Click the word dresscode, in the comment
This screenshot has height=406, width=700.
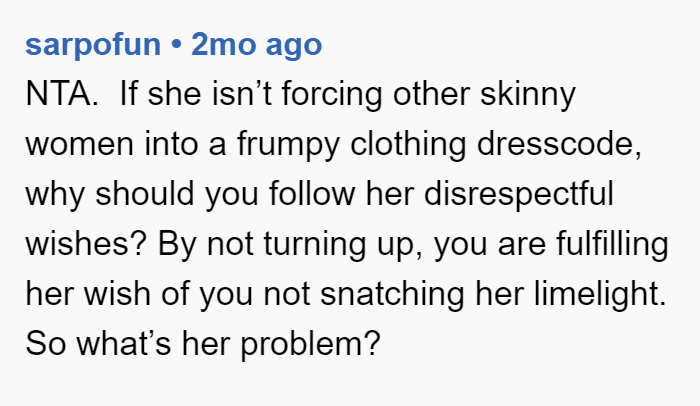559,144
